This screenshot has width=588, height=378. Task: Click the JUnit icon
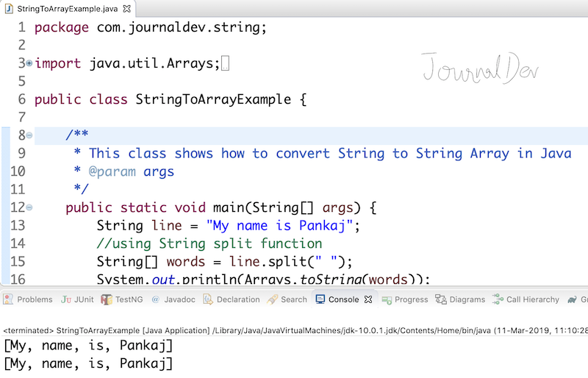pos(66,299)
